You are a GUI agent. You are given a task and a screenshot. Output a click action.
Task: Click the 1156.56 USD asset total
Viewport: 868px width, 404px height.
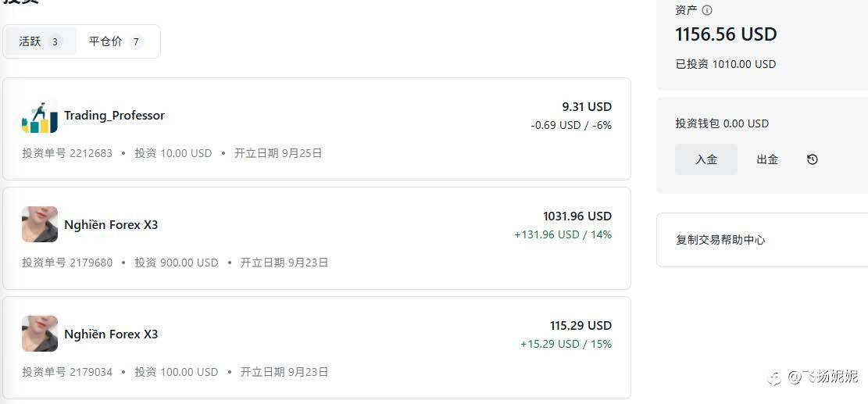point(726,34)
